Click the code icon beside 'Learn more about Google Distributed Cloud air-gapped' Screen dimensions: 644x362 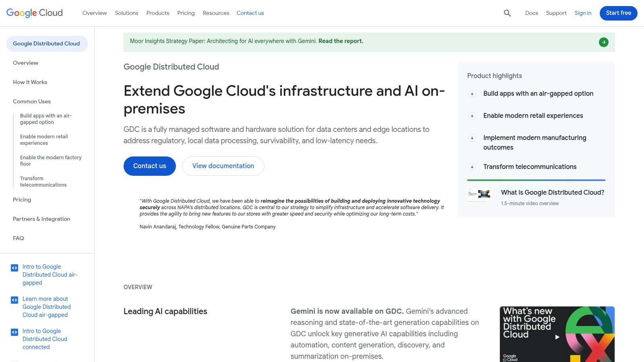point(14,300)
